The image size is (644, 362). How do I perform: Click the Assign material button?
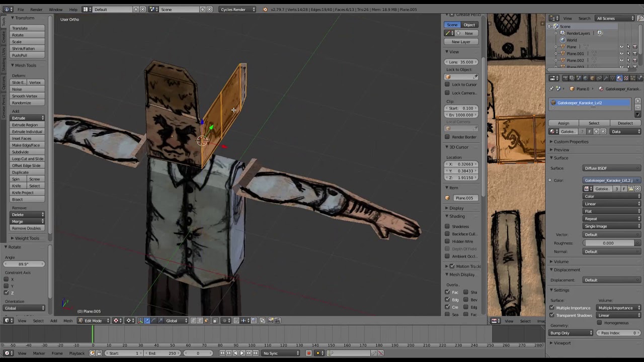click(x=563, y=123)
